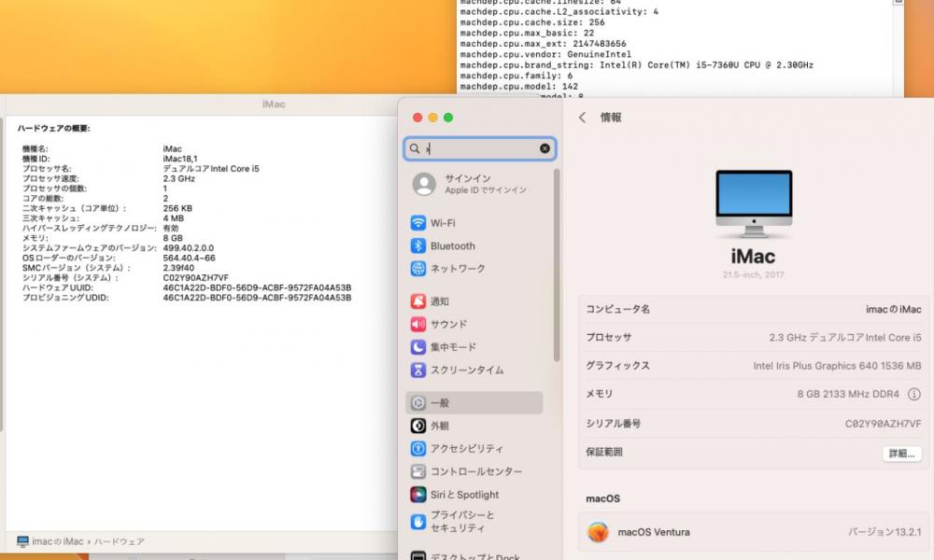Click the 機種ID value iMac18,1
The image size is (934, 560).
point(180,159)
